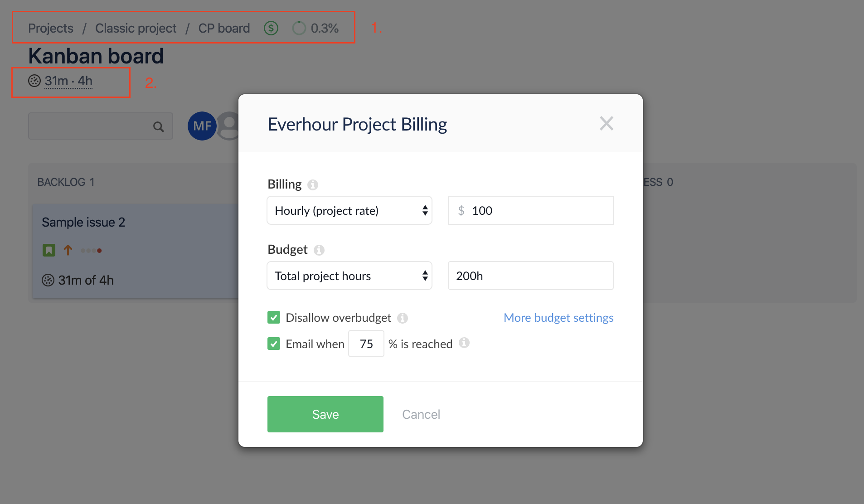The width and height of the screenshot is (864, 504).
Task: Click the timer icon on Sample issue 2
Action: pyautogui.click(x=48, y=280)
